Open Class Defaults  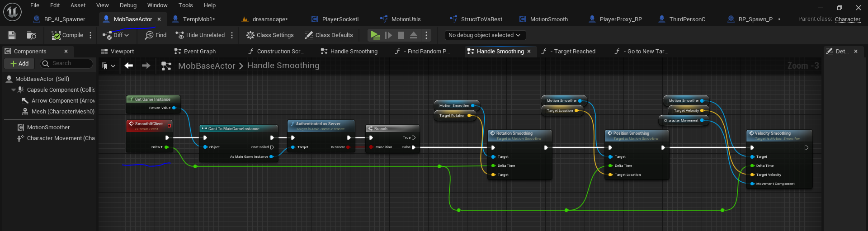click(329, 35)
